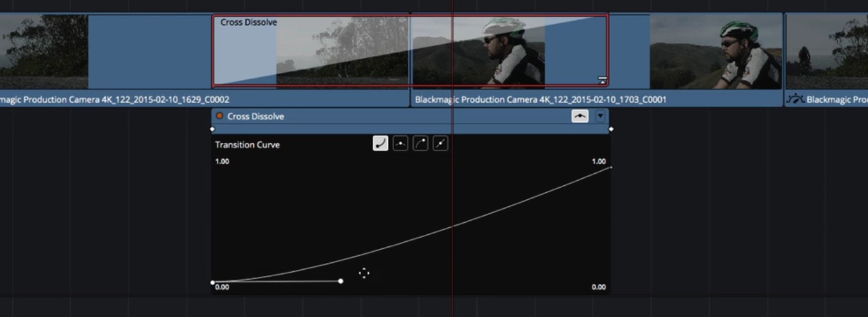Screen dimensions: 868x317
Task: Select the ease-in curve interpolation button
Action: [380, 144]
